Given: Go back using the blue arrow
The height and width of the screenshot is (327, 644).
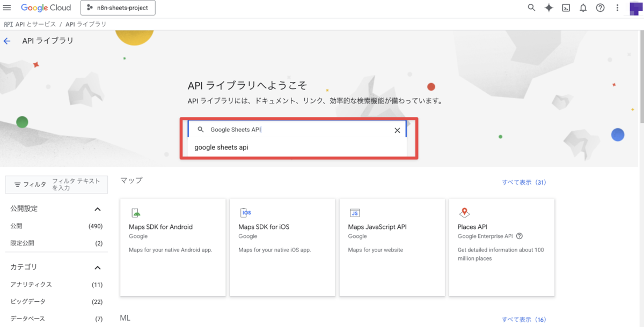Looking at the screenshot, I should pyautogui.click(x=7, y=41).
